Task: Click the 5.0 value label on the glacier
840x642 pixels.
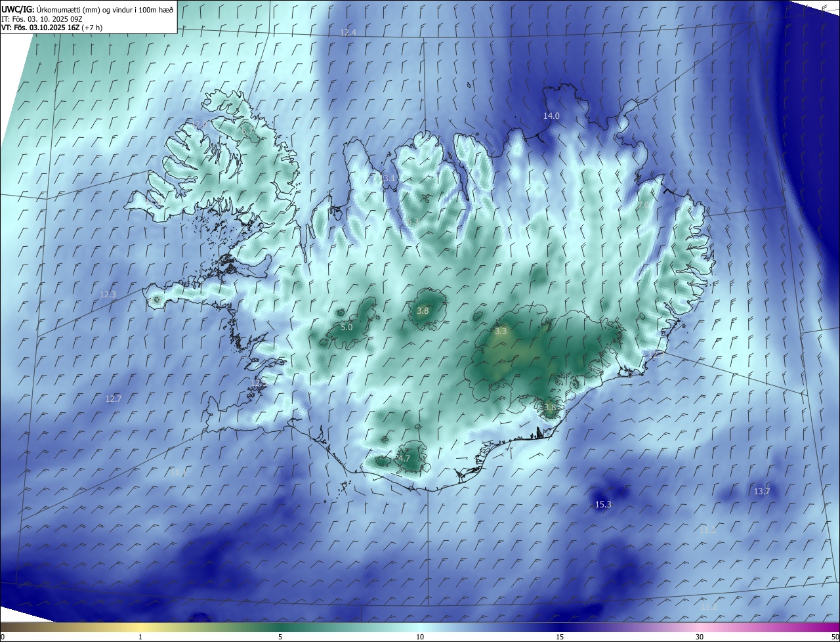Action: [346, 327]
